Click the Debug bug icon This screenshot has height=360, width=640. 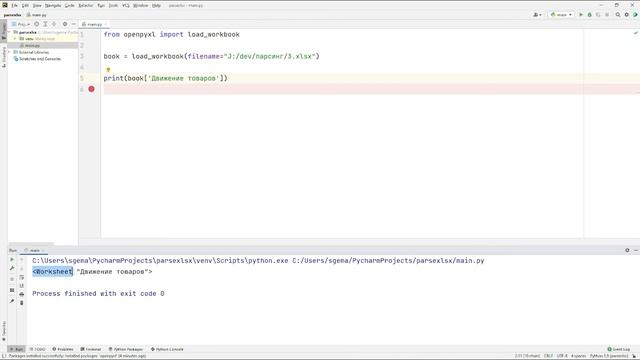tap(589, 15)
